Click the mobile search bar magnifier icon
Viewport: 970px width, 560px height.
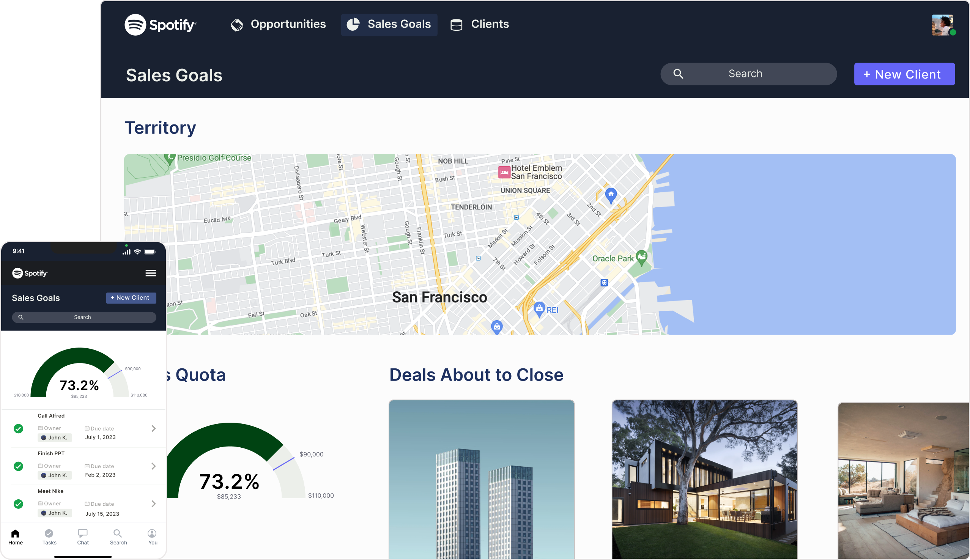pyautogui.click(x=21, y=317)
